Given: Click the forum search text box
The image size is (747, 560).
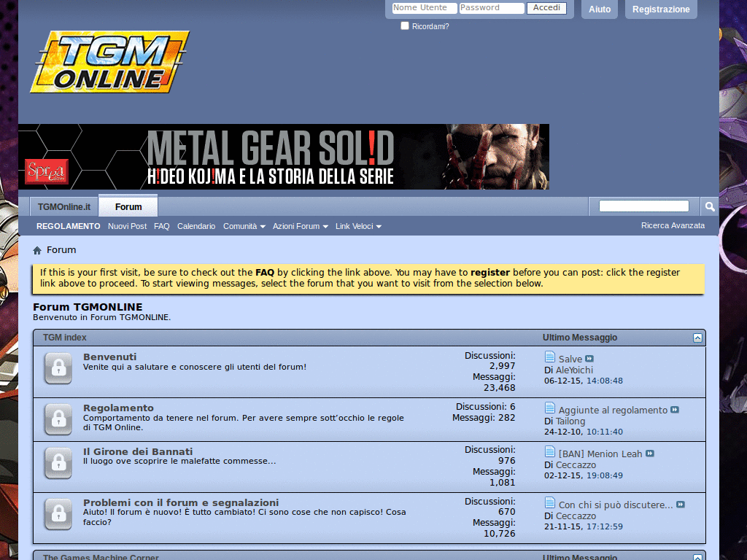Looking at the screenshot, I should 643,206.
